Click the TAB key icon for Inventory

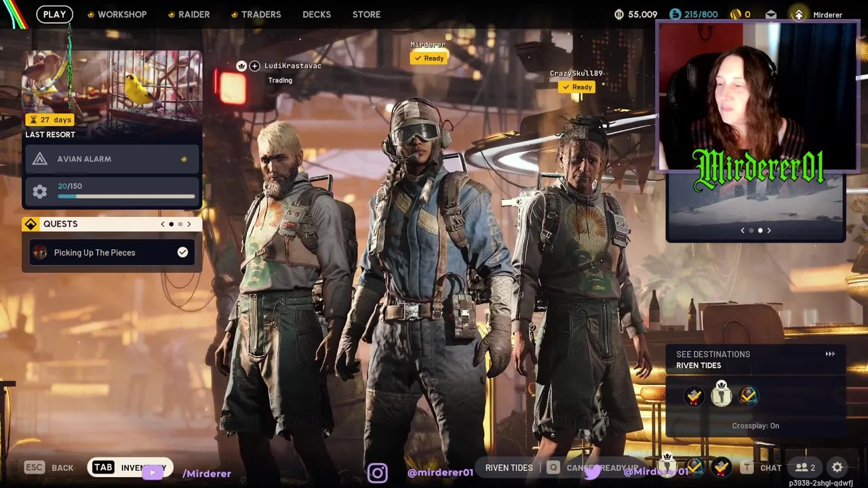coord(103,467)
